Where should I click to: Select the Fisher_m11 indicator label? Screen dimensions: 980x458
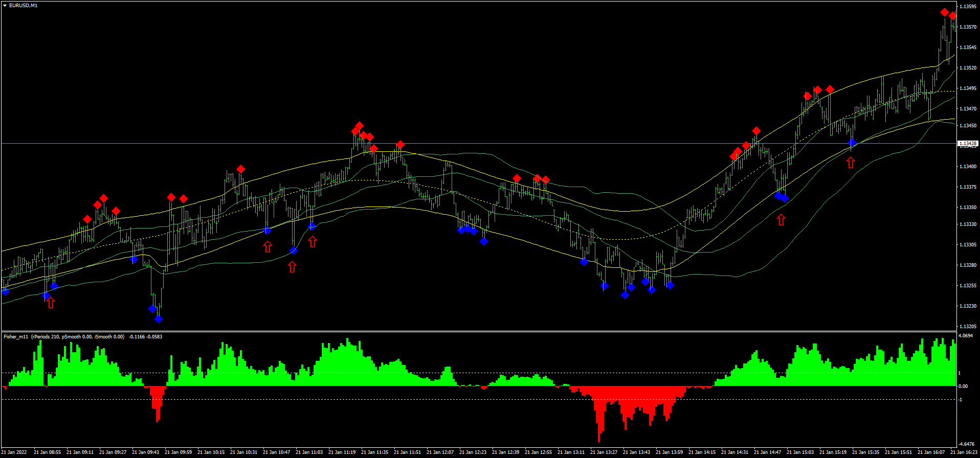16,337
